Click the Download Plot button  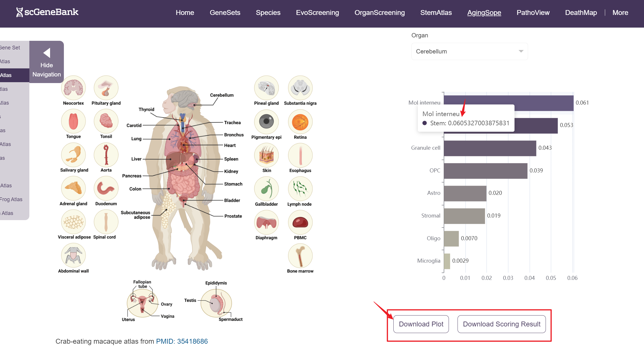pyautogui.click(x=421, y=324)
